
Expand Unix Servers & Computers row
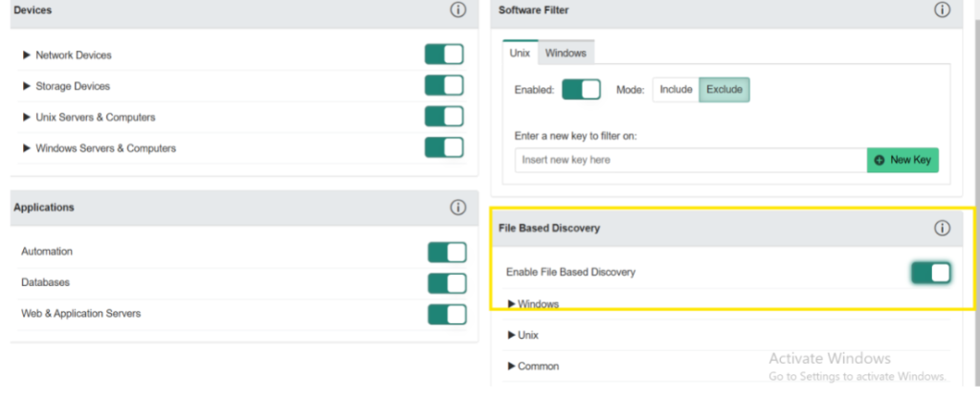point(26,118)
